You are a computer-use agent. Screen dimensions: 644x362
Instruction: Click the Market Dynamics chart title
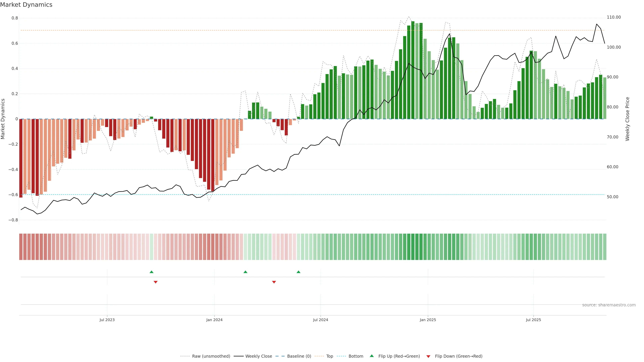pyautogui.click(x=26, y=5)
